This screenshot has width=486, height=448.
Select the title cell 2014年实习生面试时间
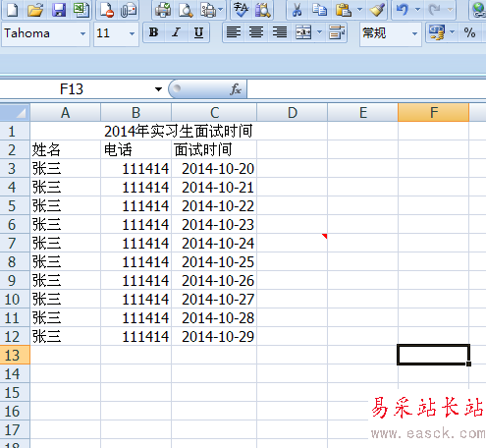[x=179, y=131]
